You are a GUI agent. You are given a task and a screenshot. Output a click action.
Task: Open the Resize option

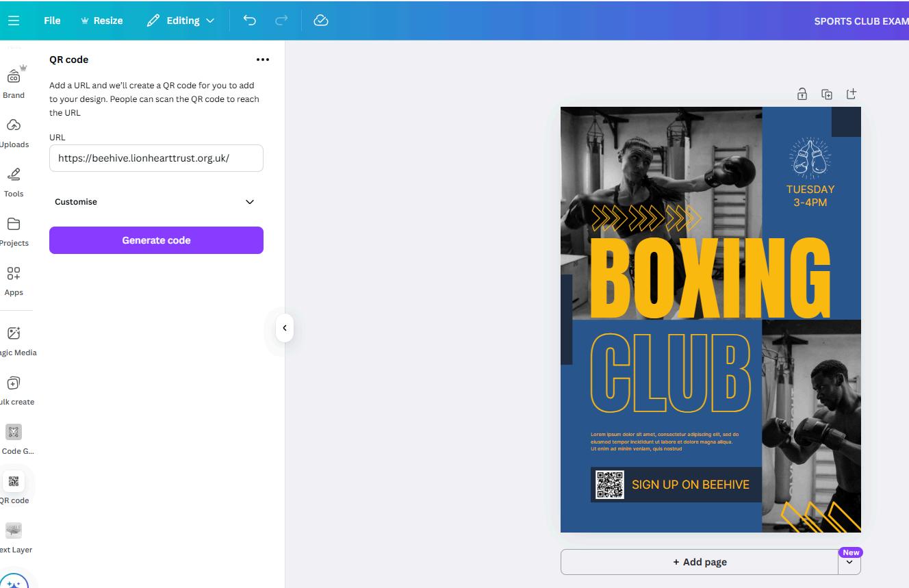click(102, 21)
